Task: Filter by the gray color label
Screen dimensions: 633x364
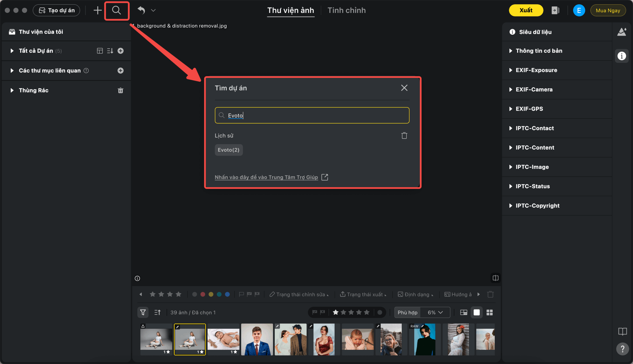Action: [195, 294]
